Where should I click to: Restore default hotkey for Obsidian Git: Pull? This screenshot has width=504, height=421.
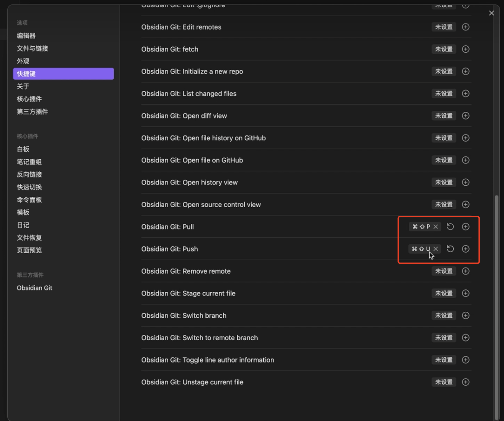(x=450, y=227)
